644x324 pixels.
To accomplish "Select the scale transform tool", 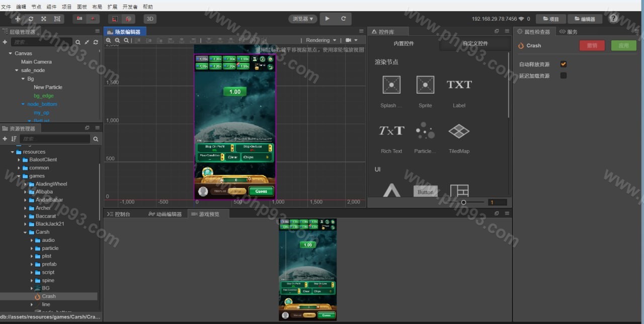I will click(x=44, y=19).
